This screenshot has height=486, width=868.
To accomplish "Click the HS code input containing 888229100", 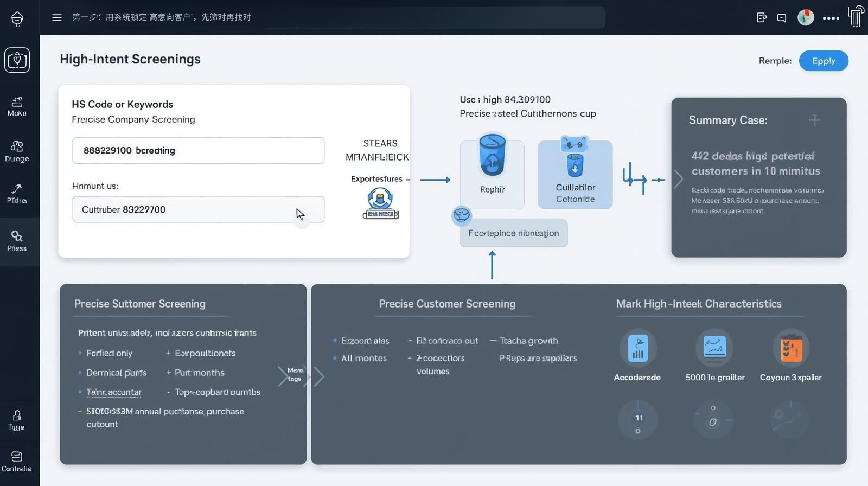I will [x=198, y=150].
